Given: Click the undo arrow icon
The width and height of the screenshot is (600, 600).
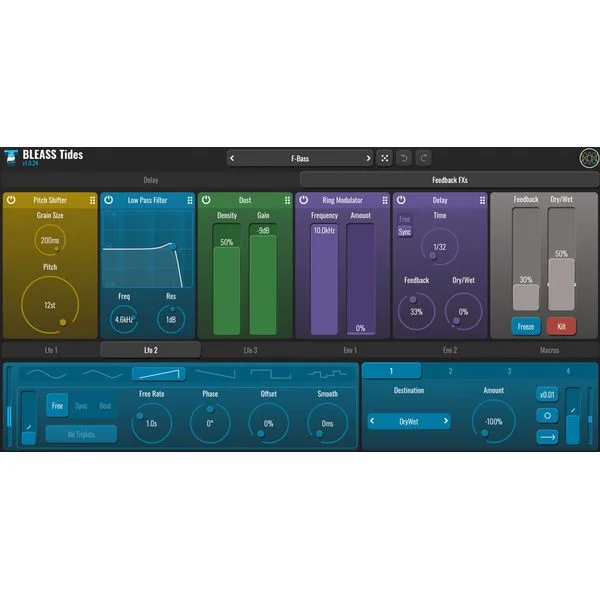Looking at the screenshot, I should pos(404,158).
